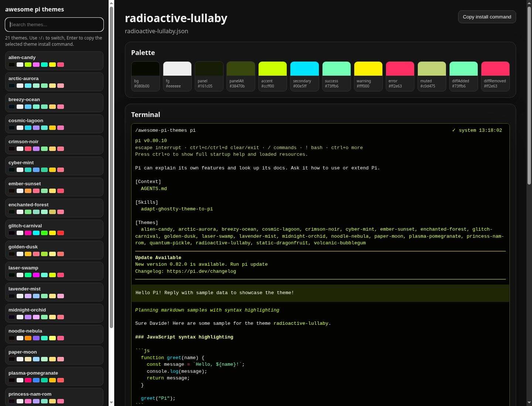The width and height of the screenshot is (532, 406).
Task: Click the diffAdded palette swatch
Action: [x=463, y=76]
